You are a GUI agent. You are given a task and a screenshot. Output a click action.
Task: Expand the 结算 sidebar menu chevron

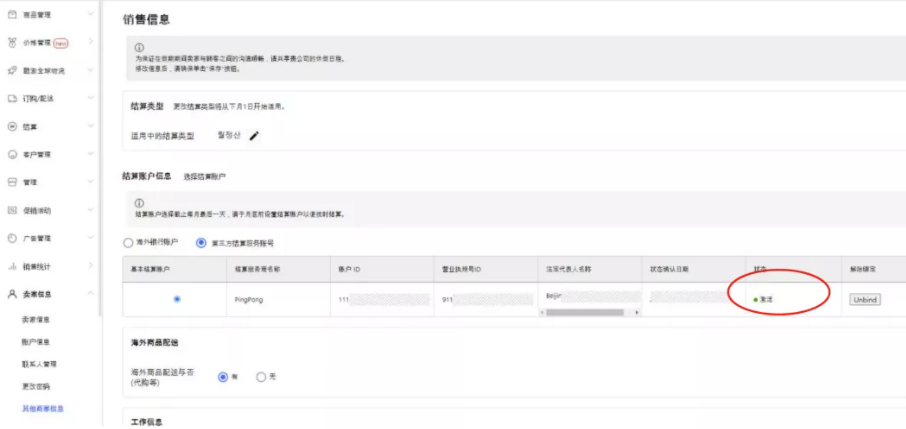(x=91, y=127)
